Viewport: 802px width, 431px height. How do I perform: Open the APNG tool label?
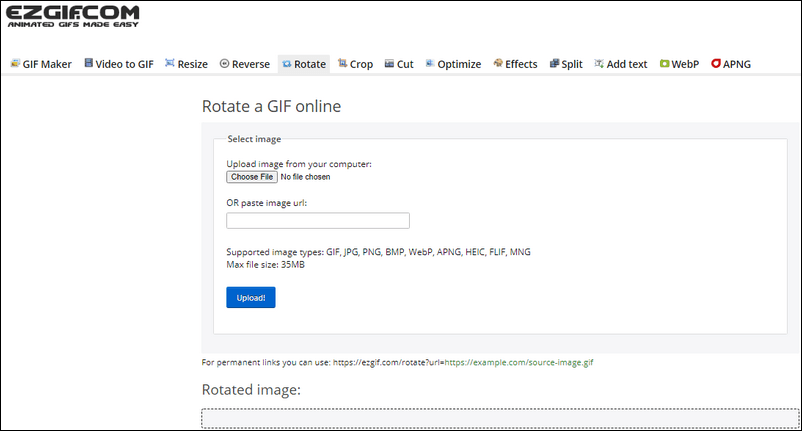point(737,64)
